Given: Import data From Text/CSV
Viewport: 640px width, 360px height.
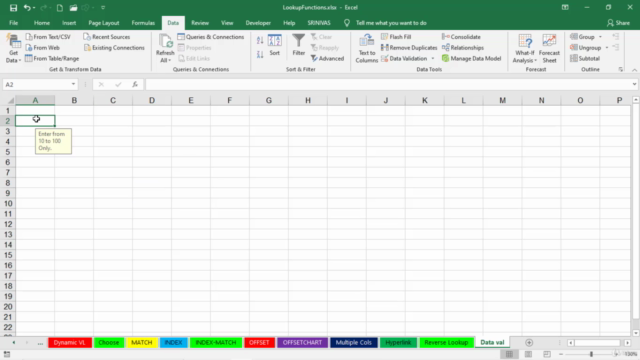Looking at the screenshot, I should 48,37.
